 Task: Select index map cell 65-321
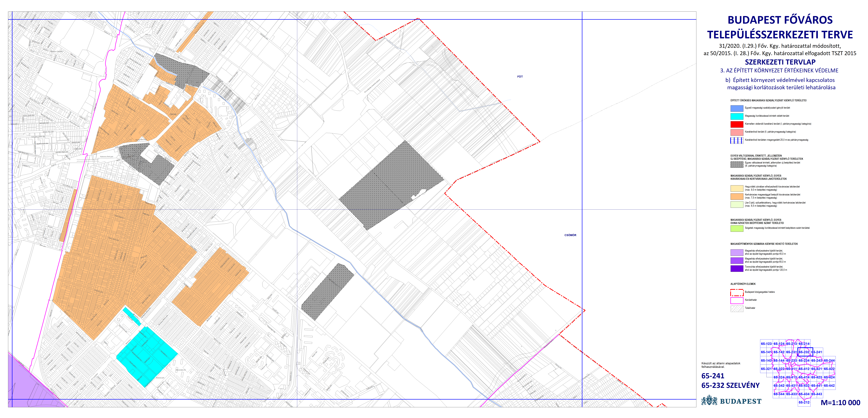coord(767,369)
